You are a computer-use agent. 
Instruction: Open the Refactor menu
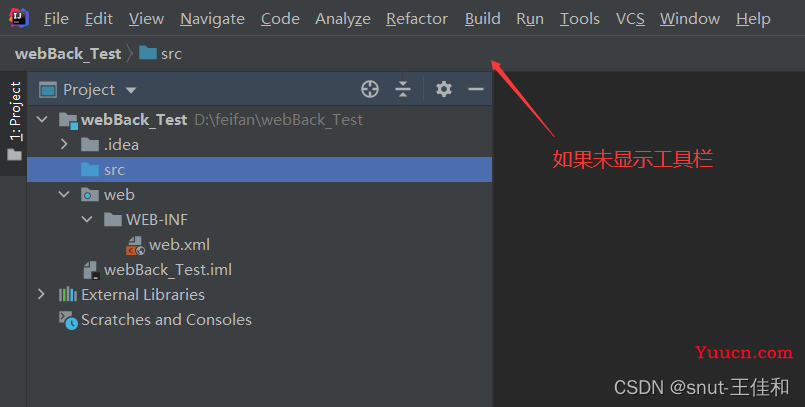coord(417,19)
